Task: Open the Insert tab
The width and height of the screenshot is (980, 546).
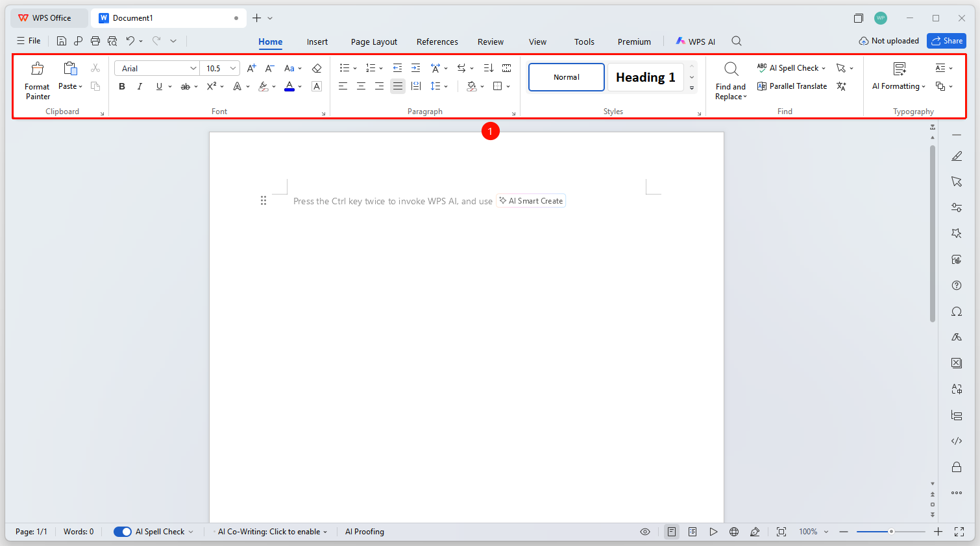Action: pos(317,42)
